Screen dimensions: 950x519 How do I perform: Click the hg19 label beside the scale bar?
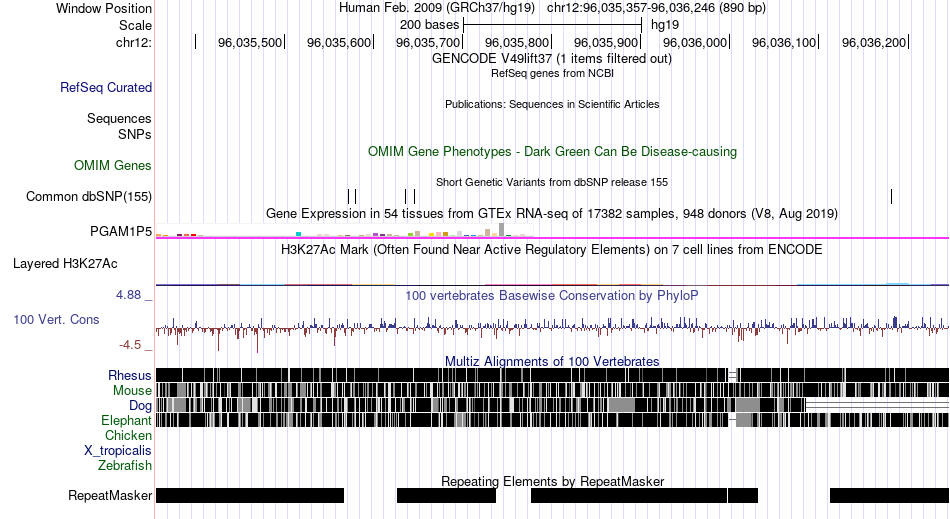pyautogui.click(x=665, y=25)
